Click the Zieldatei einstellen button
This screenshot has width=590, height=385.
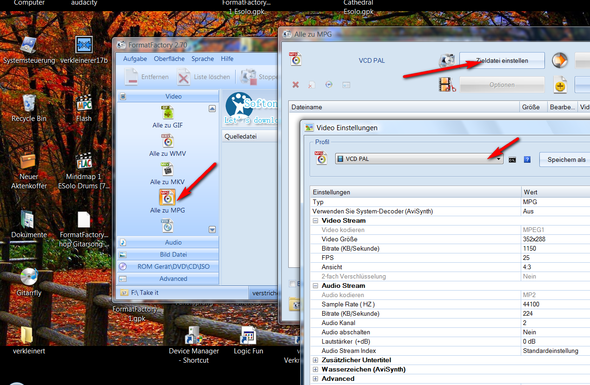(x=502, y=61)
